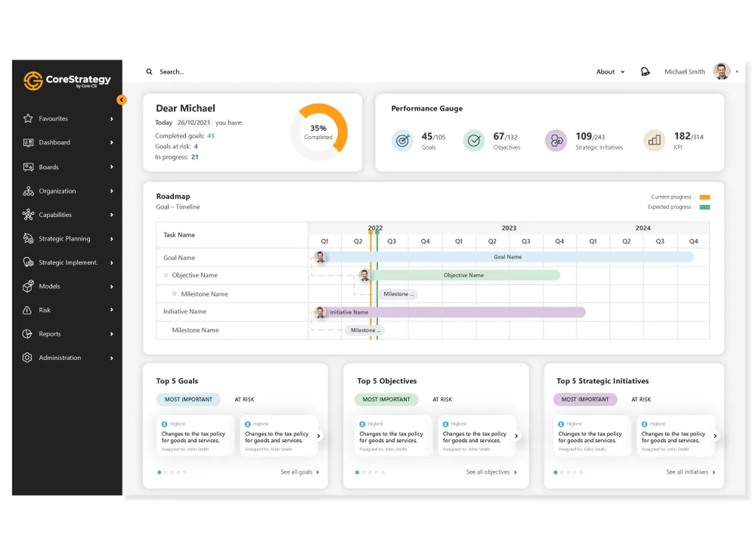Open Risk via warning triangle icon
This screenshot has height=555, width=756.
coord(27,310)
